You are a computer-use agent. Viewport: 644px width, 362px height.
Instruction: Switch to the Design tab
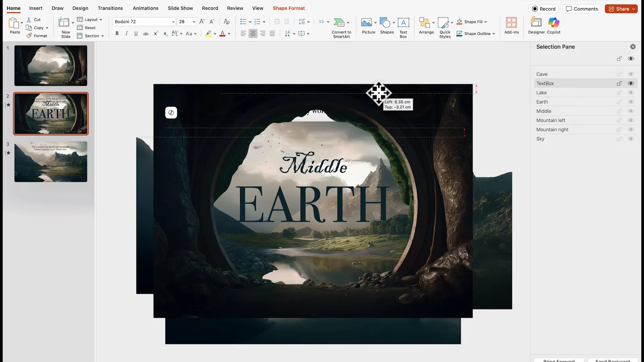80,8
